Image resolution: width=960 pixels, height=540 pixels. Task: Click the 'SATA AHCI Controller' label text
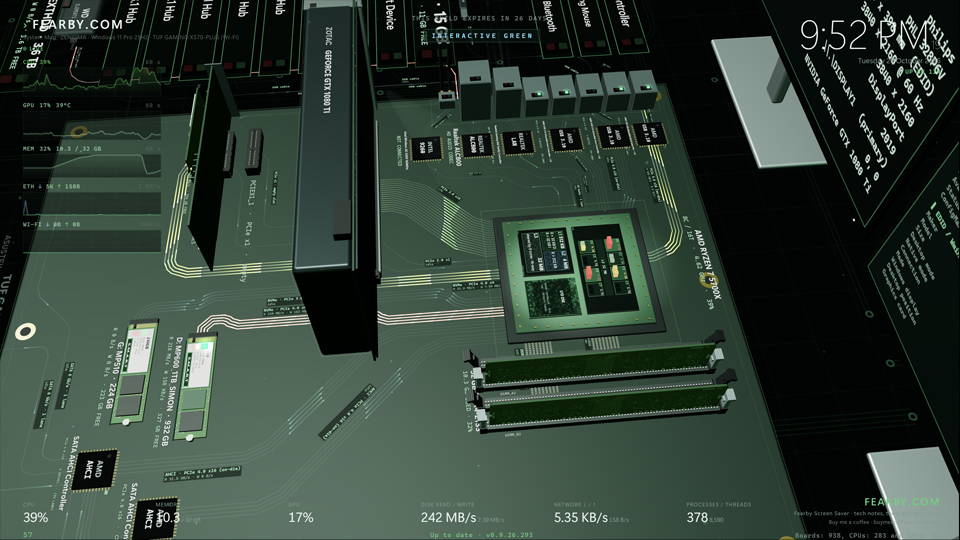(69, 473)
